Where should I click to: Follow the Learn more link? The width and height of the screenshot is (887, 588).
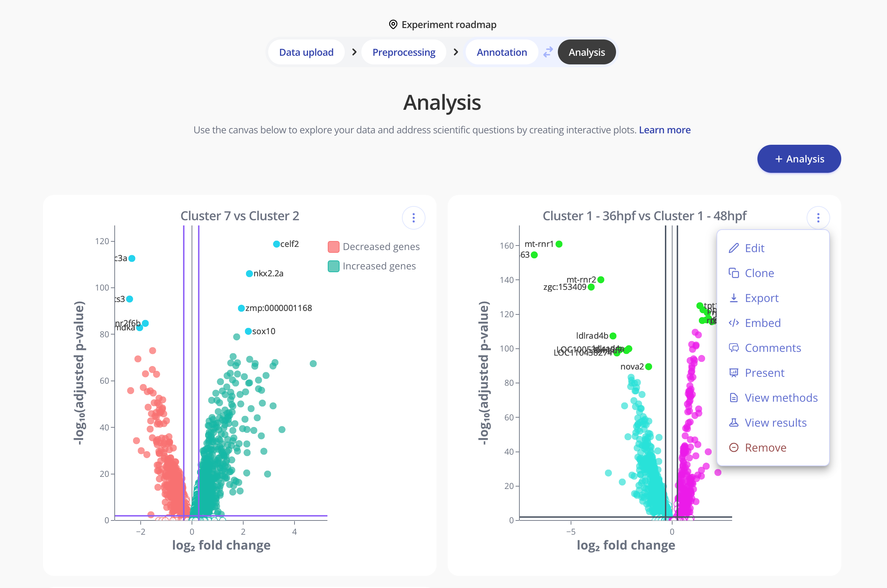coord(665,130)
